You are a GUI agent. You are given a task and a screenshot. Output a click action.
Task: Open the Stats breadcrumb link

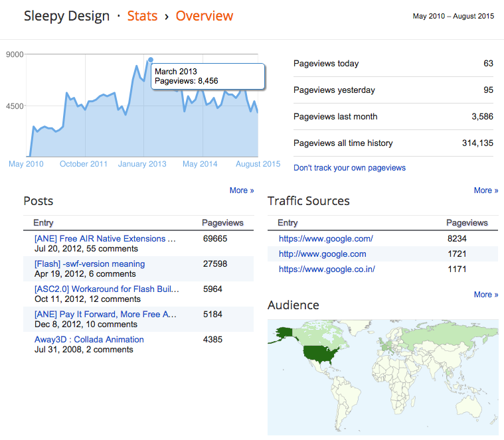pyautogui.click(x=143, y=16)
